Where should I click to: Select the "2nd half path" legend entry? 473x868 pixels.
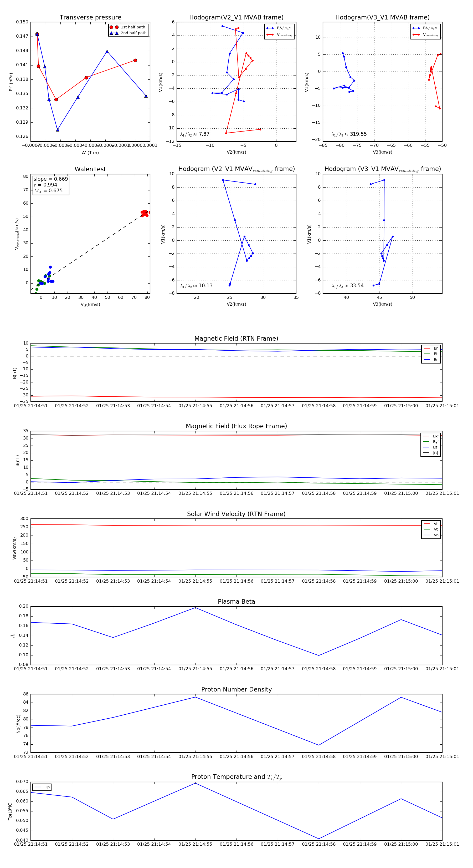128,33
